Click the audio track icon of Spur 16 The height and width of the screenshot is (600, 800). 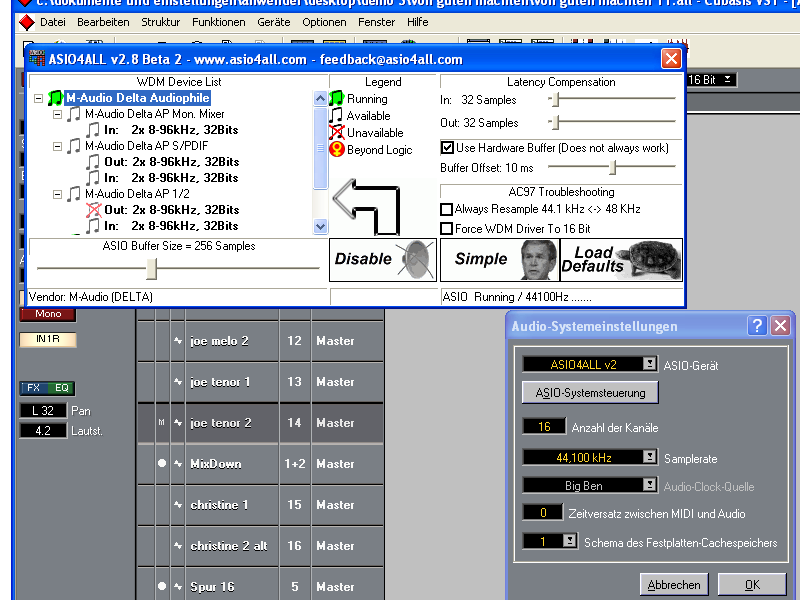click(178, 587)
